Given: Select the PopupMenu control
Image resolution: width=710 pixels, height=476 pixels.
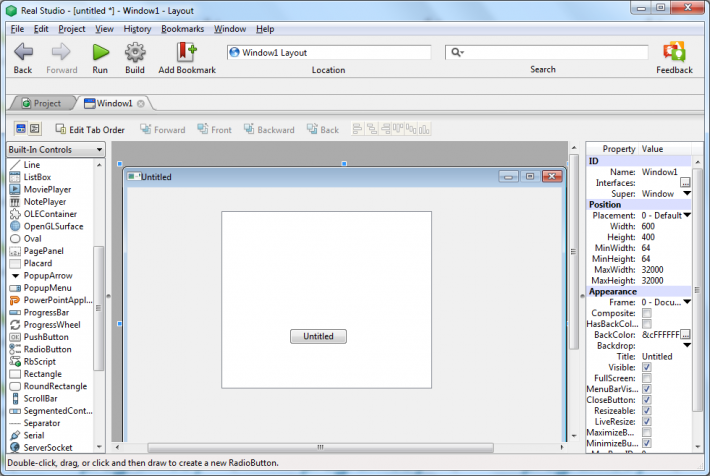Looking at the screenshot, I should tap(48, 288).
